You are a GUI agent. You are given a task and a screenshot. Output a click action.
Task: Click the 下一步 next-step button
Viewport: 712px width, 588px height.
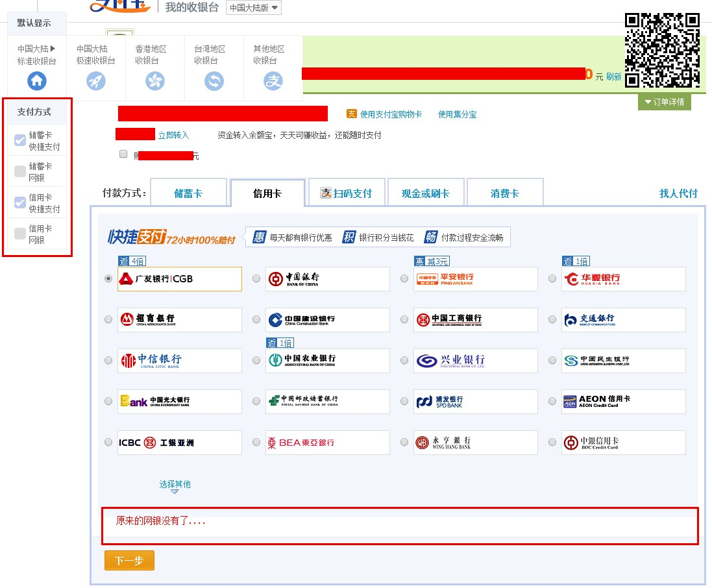[129, 560]
